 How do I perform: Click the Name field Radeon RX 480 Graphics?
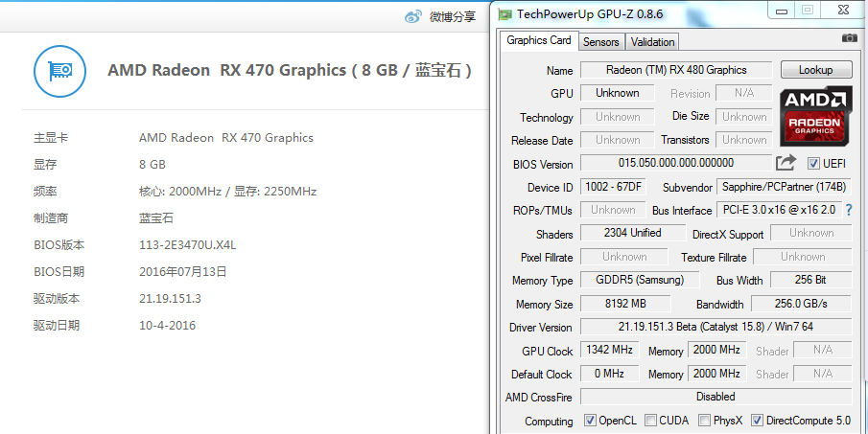(676, 70)
